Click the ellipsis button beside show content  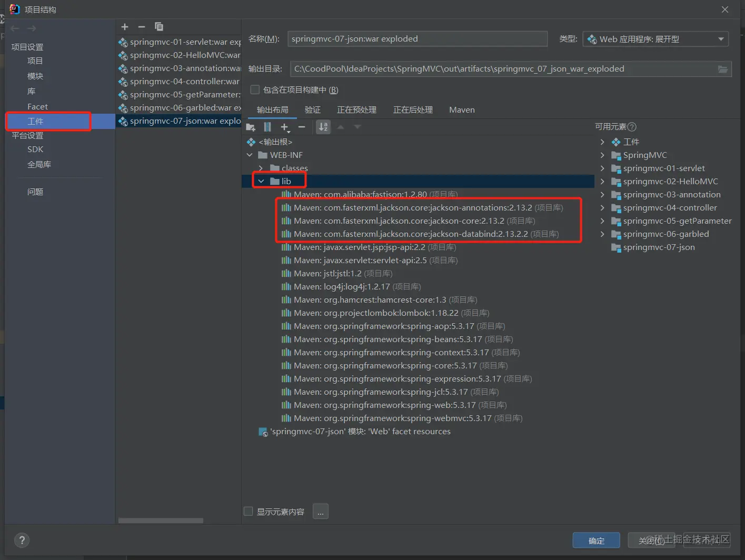click(321, 512)
